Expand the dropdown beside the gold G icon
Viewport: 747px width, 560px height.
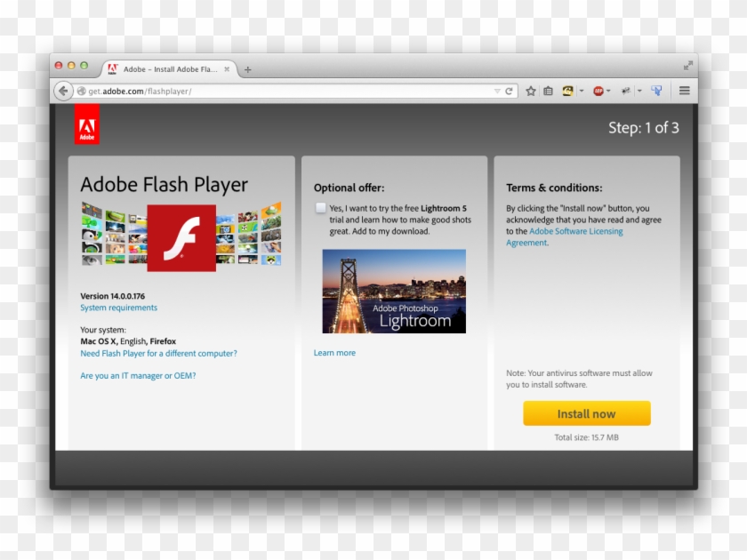[581, 90]
